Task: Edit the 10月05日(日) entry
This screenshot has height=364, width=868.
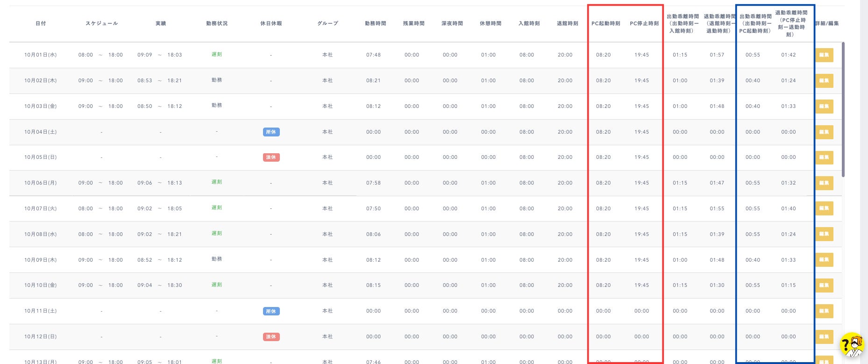Action: tap(824, 157)
